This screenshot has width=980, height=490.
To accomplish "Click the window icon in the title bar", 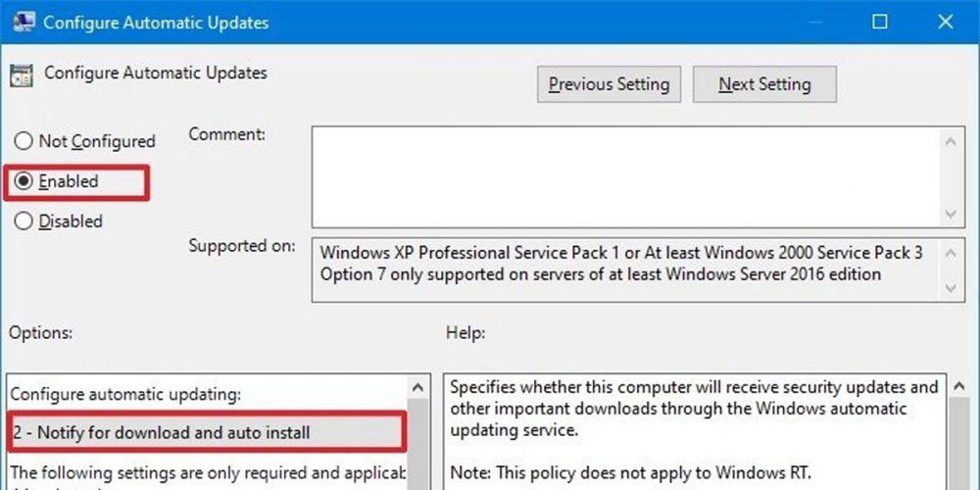I will [18, 22].
